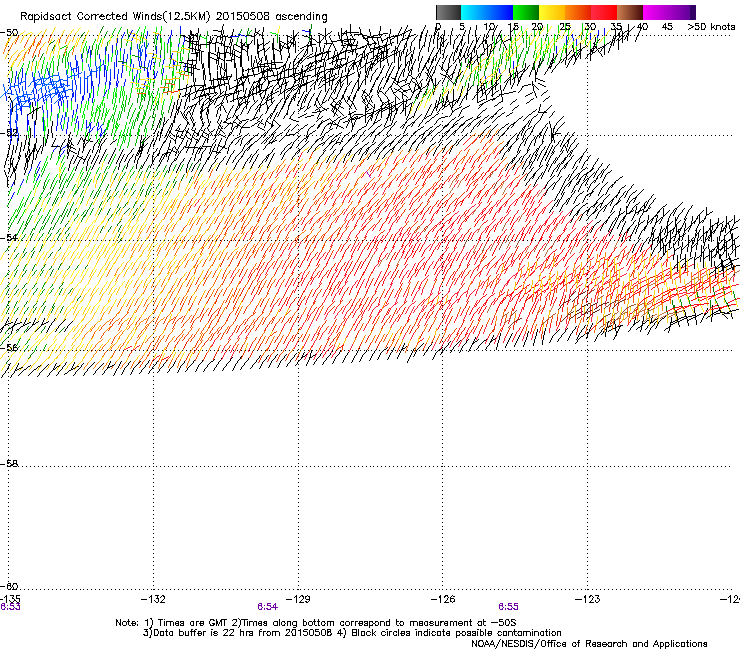
Task: Click the -123 longitude axis label
Action: (x=588, y=599)
